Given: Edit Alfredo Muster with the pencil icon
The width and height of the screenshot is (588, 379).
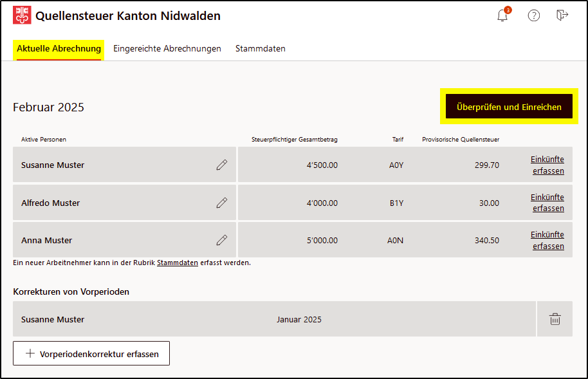Looking at the screenshot, I should 221,203.
